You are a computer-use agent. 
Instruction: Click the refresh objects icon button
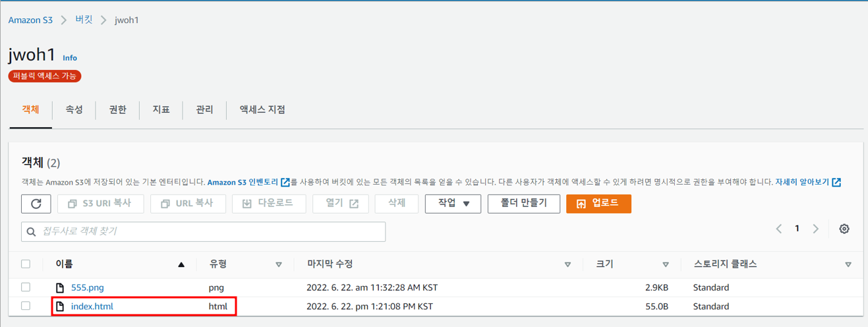tap(36, 204)
